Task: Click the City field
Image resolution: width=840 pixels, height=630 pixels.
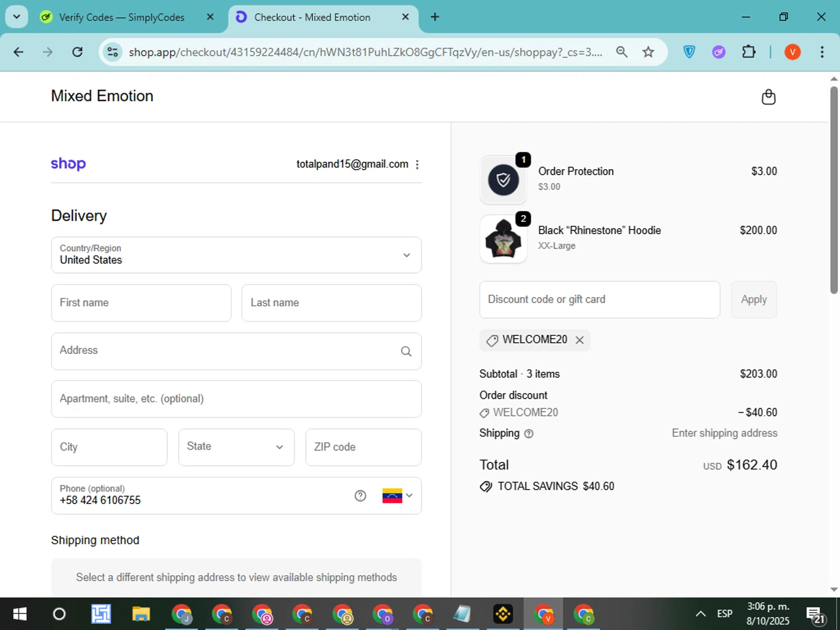Action: point(109,447)
